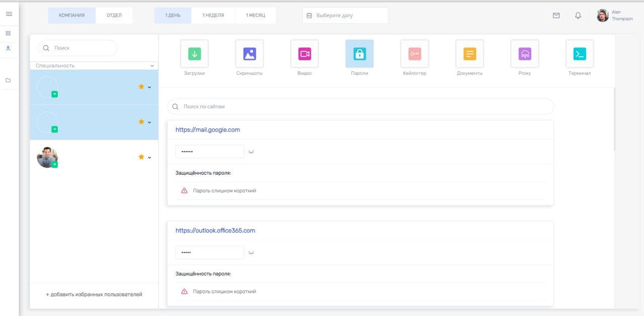Open the Видео video icon
Viewport: 644px width, 316px height.
[x=304, y=54]
